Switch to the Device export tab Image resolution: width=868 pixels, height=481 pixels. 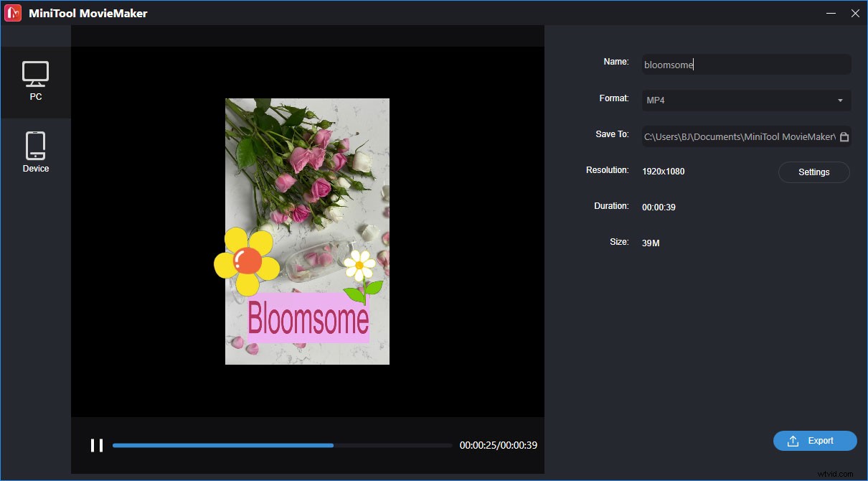(35, 152)
